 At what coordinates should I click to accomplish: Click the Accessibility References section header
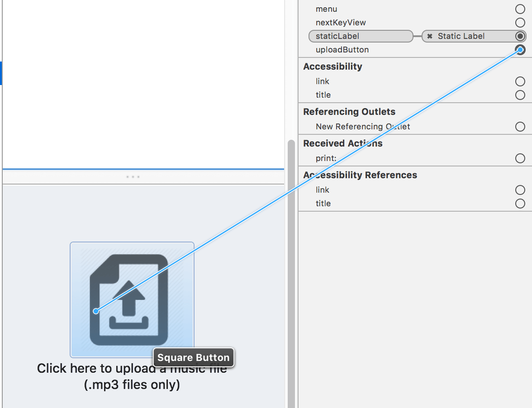tap(360, 175)
